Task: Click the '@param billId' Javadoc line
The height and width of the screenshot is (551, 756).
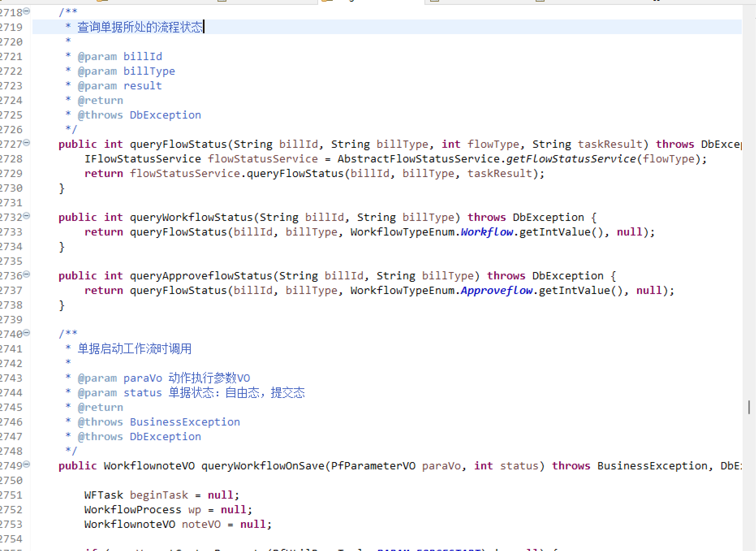Action: (120, 56)
